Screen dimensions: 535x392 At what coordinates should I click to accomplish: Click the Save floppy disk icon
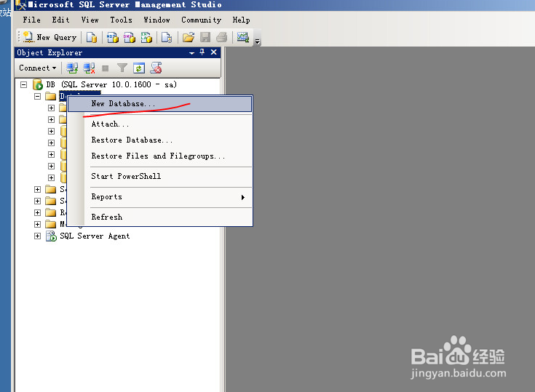pyautogui.click(x=205, y=37)
